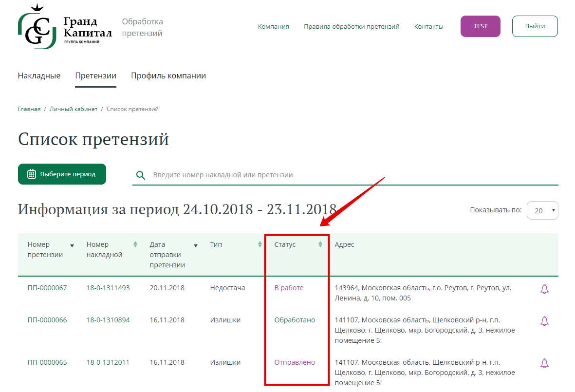Click the purple TEST button
Image resolution: width=575 pixels, height=392 pixels.
(481, 26)
